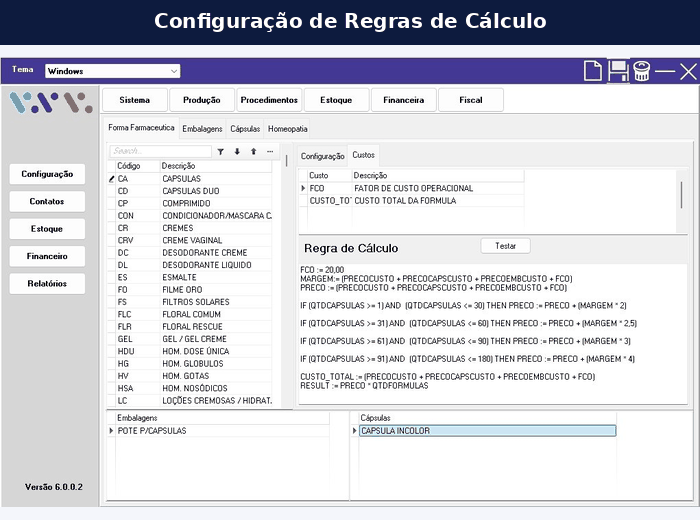Screen dimensions: 700x520
Task: Click the Contatos sidebar button
Action: (47, 201)
